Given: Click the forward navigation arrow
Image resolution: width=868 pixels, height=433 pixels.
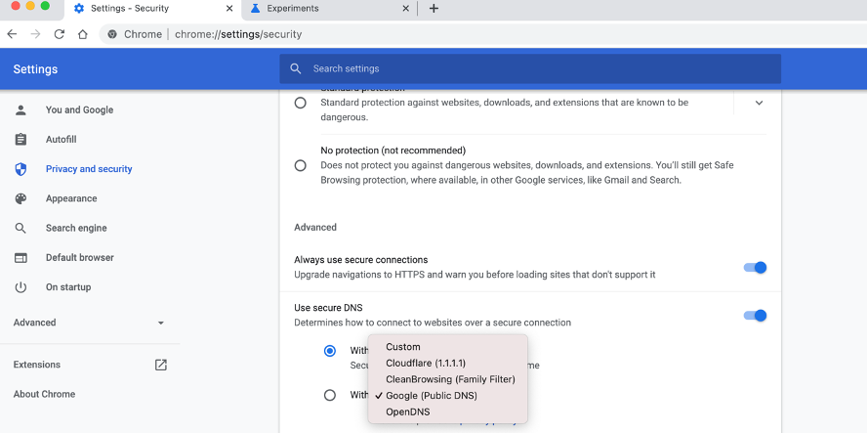Looking at the screenshot, I should [35, 34].
